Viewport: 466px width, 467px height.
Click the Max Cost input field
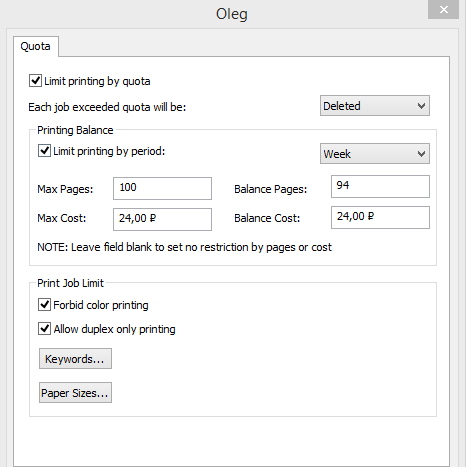[162, 219]
